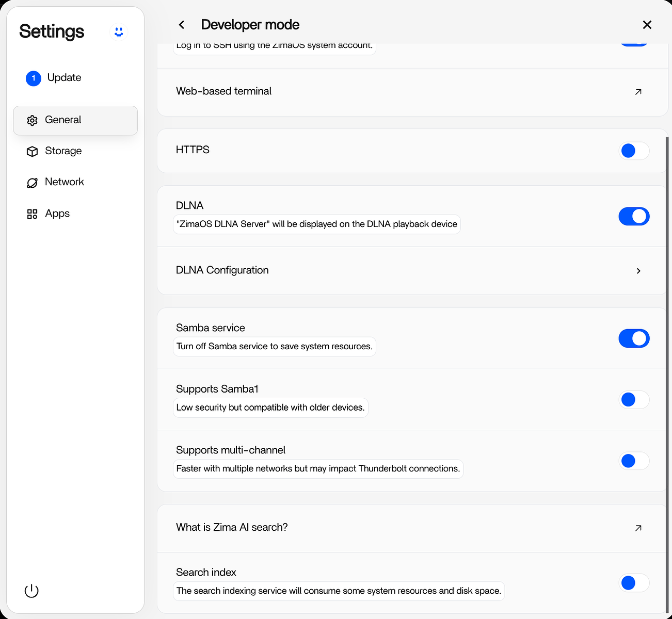Close the Developer mode settings window
This screenshot has height=619, width=672.
click(x=647, y=25)
